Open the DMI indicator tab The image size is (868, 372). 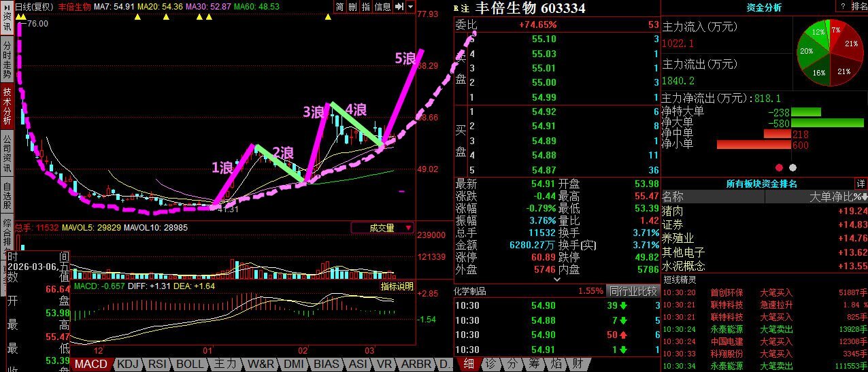pos(294,365)
